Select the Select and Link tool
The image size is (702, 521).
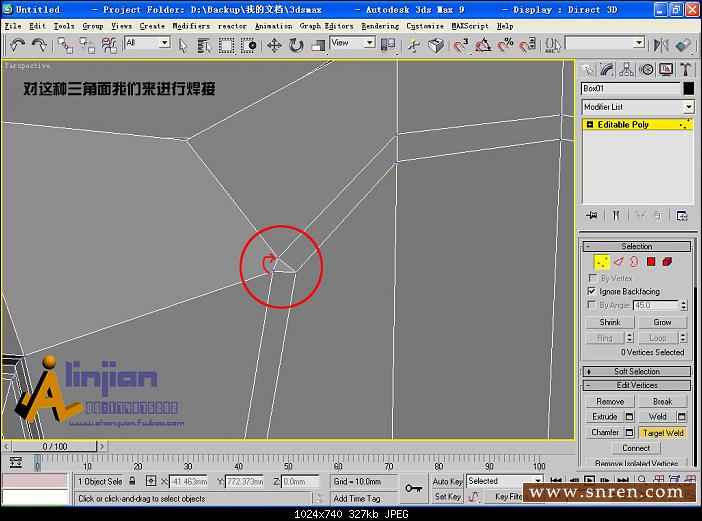pyautogui.click(x=65, y=45)
